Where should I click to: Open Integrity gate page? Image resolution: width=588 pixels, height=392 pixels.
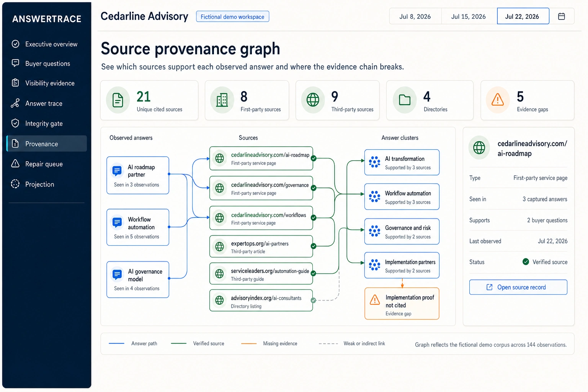click(x=46, y=123)
